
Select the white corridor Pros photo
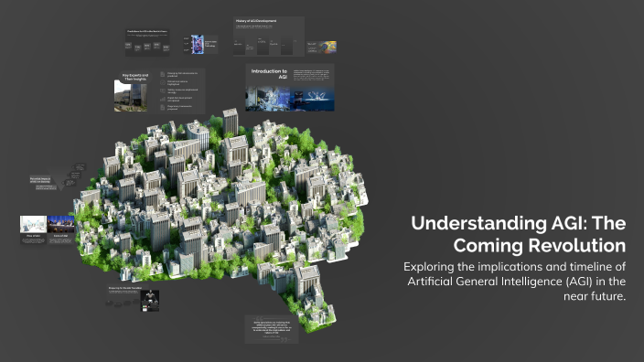pos(33,224)
